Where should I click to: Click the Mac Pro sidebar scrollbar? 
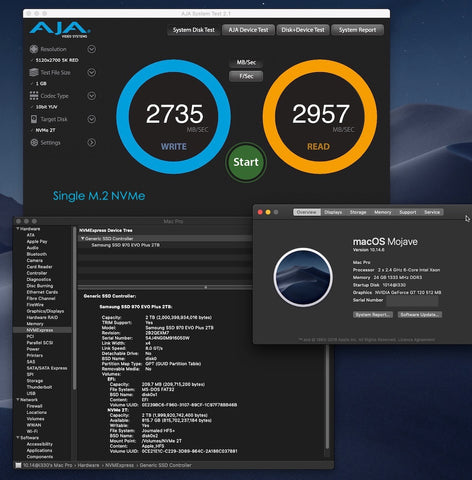[x=75, y=308]
